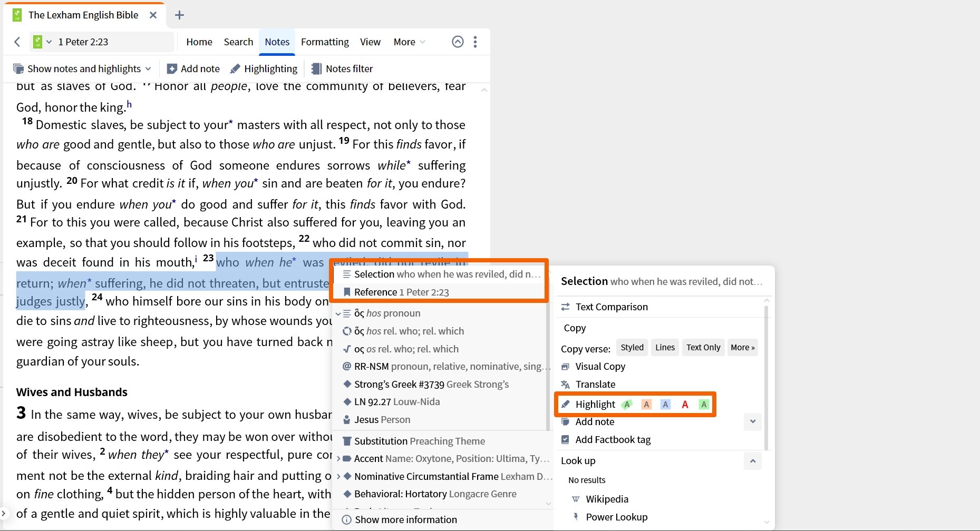Open Show notes and highlights dropdown

tap(82, 68)
